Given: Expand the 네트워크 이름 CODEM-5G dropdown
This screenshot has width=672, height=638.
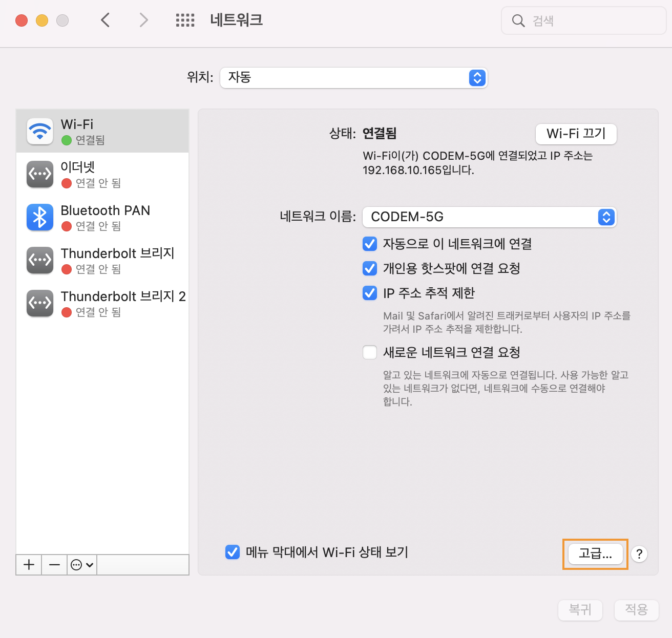Looking at the screenshot, I should [489, 217].
